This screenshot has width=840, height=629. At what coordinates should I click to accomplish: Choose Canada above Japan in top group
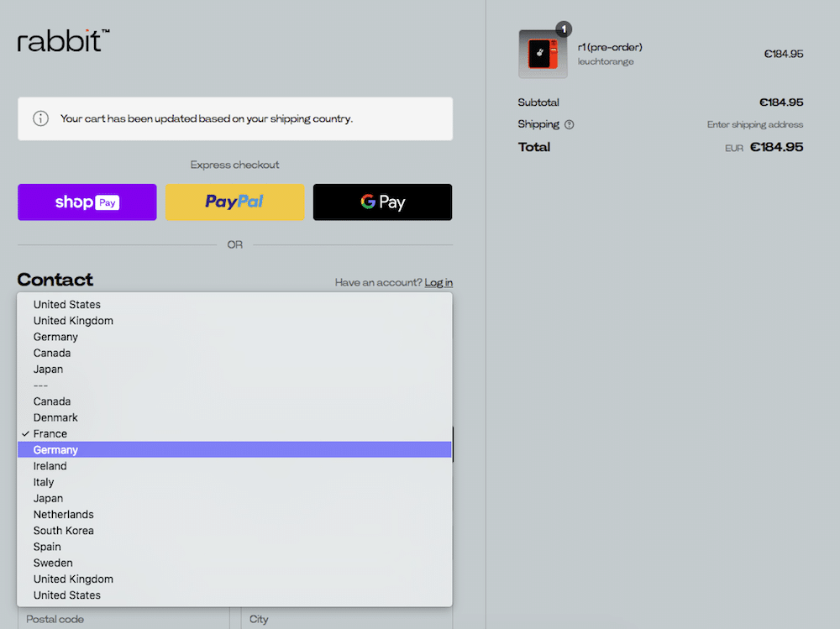[x=234, y=353]
